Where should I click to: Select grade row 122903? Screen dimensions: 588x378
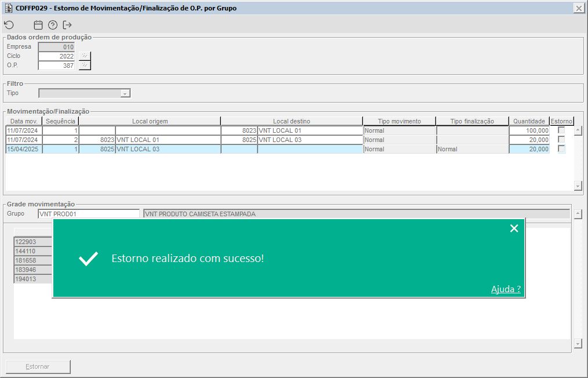click(33, 242)
